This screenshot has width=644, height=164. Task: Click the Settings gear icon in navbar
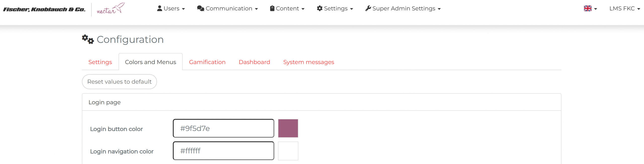click(319, 8)
